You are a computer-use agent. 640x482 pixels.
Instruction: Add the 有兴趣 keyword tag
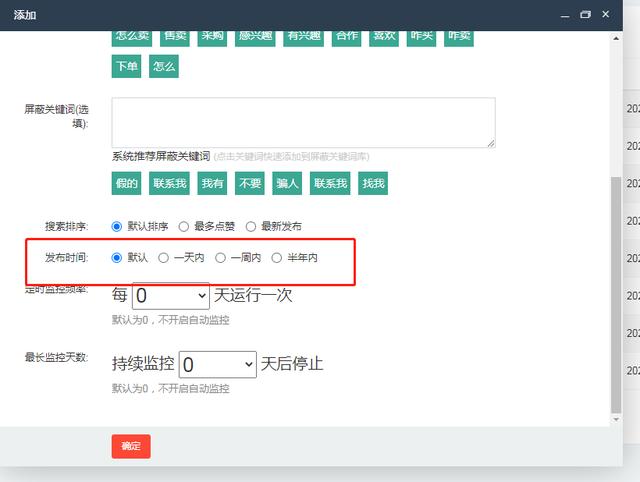point(303,38)
